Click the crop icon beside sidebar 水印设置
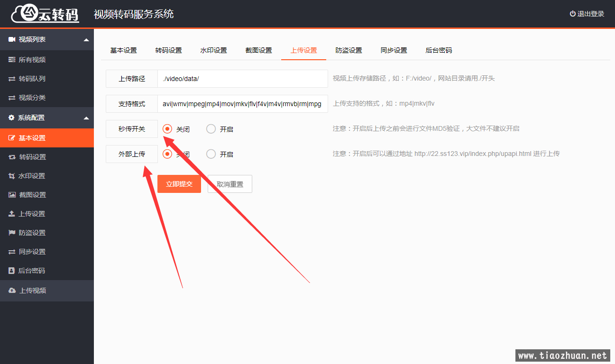 [x=12, y=176]
